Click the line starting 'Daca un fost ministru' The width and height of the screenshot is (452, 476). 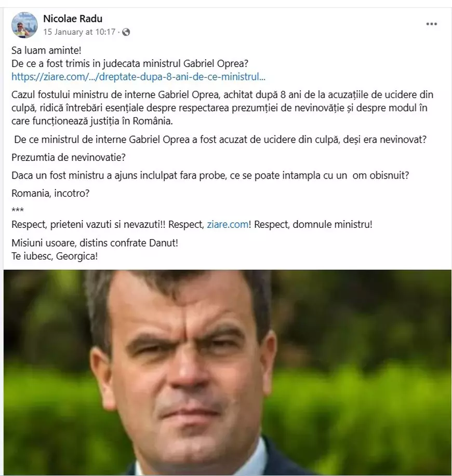pos(210,175)
